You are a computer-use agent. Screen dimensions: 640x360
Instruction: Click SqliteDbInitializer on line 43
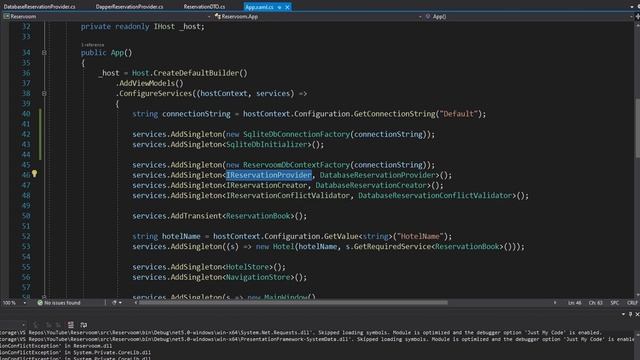tap(267, 144)
